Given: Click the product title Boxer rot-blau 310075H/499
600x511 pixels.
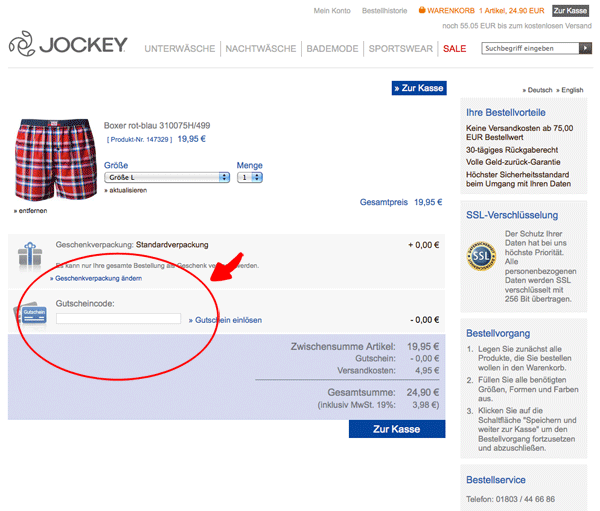Looking at the screenshot, I should coord(157,126).
